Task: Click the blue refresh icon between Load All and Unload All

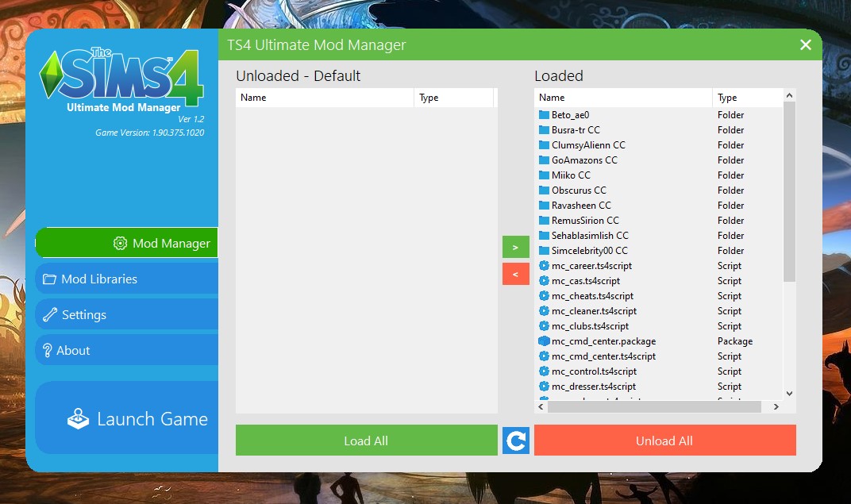Action: tap(515, 441)
